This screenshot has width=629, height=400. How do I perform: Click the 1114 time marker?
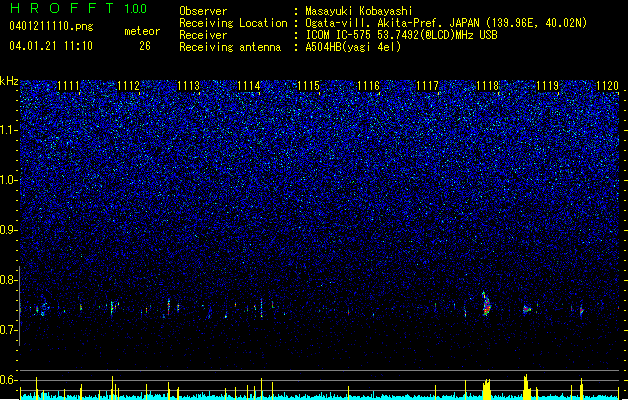tap(248, 86)
